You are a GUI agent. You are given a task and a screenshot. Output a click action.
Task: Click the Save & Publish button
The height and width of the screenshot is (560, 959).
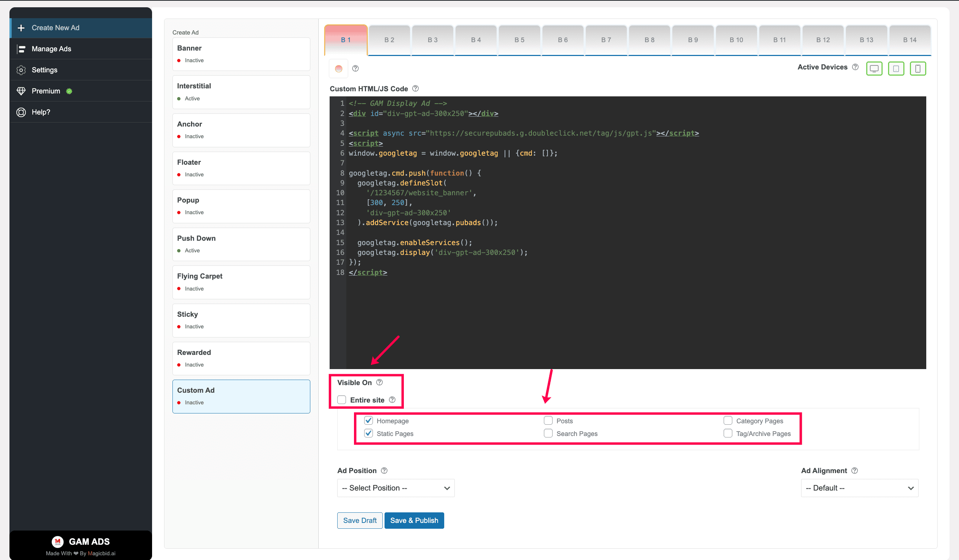(x=414, y=520)
